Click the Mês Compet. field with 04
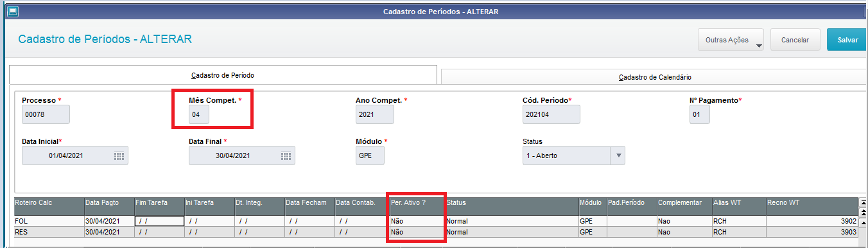The height and width of the screenshot is (248, 868). [200, 114]
